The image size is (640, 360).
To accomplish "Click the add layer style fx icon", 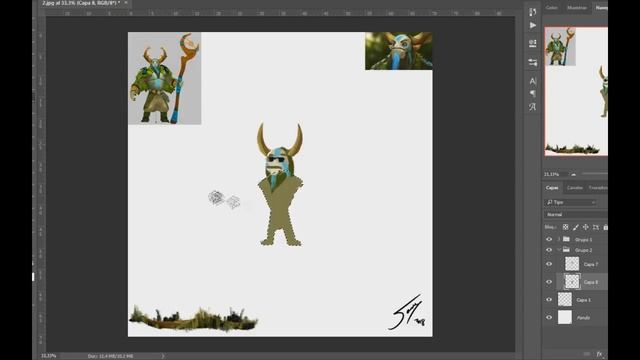I will 600,354.
